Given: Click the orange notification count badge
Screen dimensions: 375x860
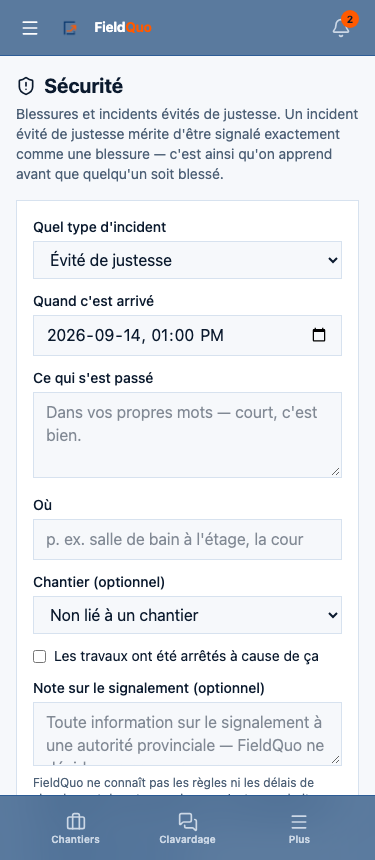Looking at the screenshot, I should click(350, 19).
